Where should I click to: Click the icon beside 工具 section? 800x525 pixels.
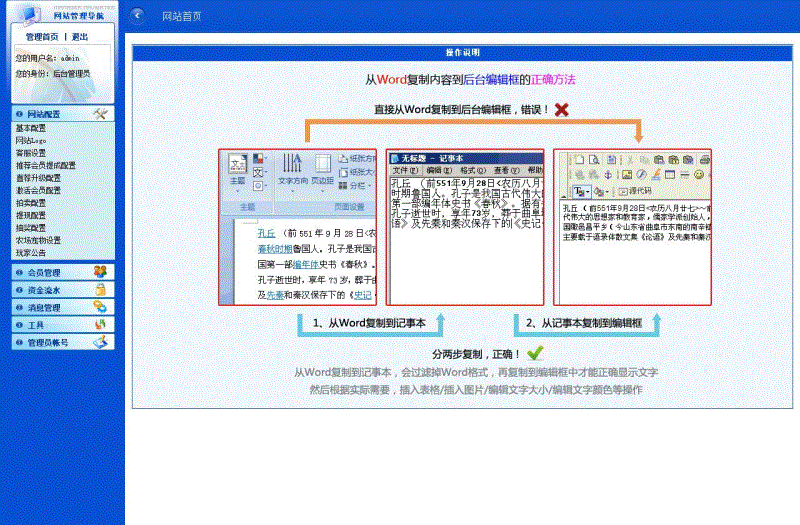pos(100,325)
